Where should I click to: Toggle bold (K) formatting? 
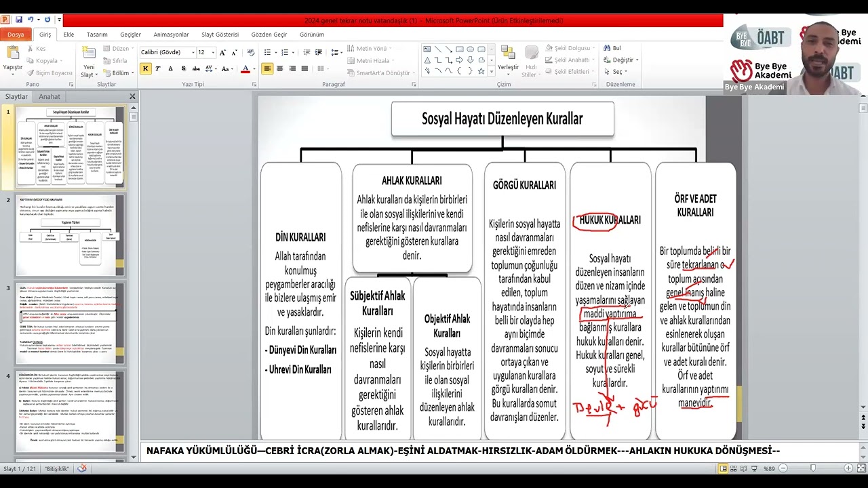[x=145, y=68]
